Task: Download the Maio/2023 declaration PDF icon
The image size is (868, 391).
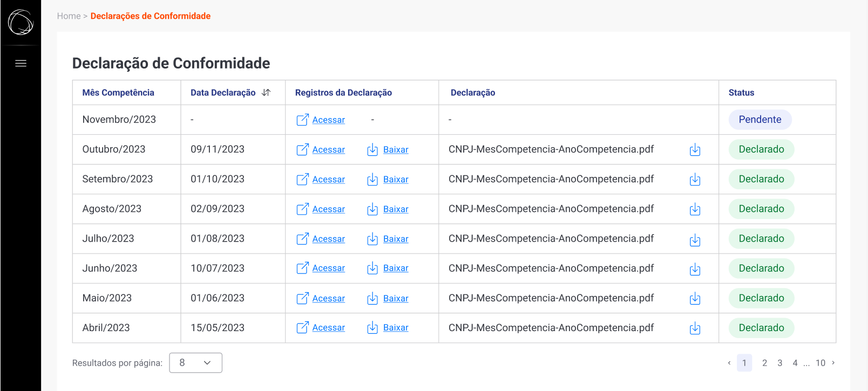Action: coord(695,298)
